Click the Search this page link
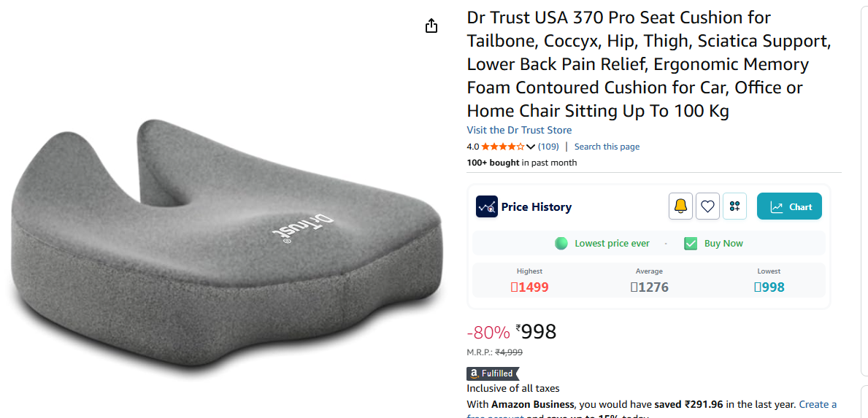 607,147
